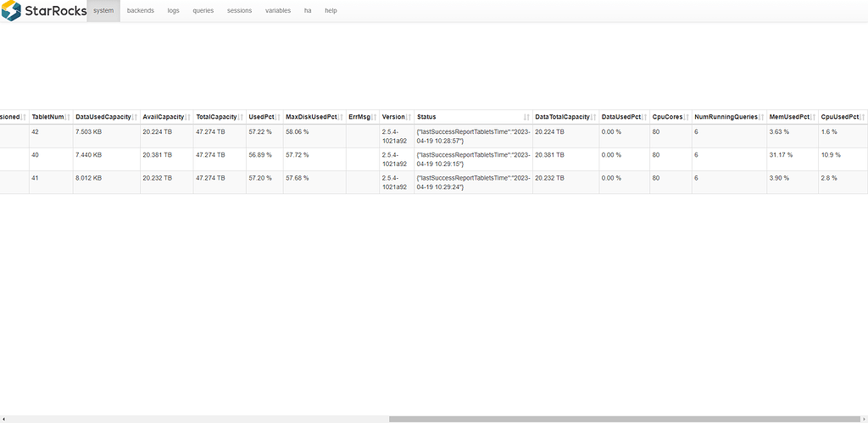Open the variables page
This screenshot has width=868, height=423.
(278, 11)
